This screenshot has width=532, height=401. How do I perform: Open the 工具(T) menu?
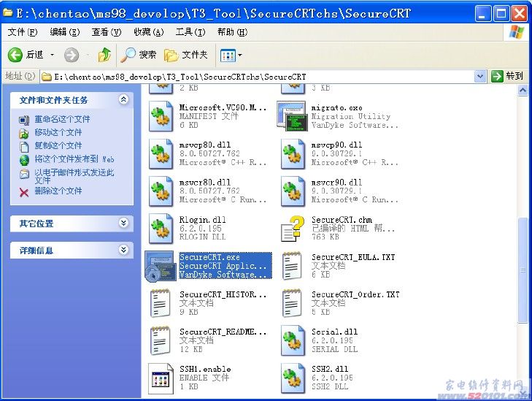190,32
